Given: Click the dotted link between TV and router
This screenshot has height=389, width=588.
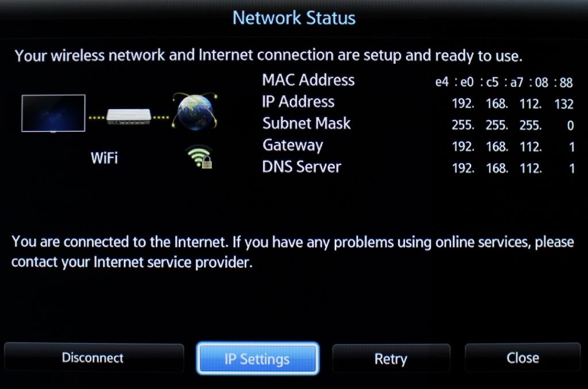Looking at the screenshot, I should pos(96,117).
